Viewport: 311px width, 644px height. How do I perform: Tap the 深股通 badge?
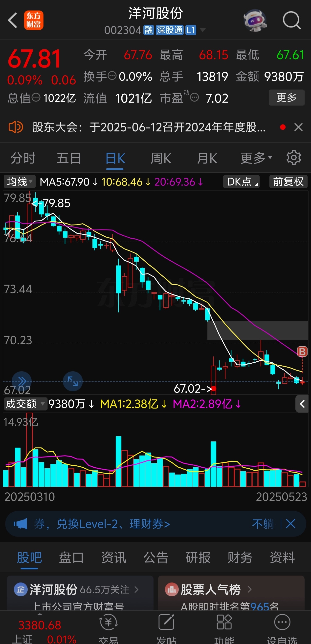pos(170,30)
